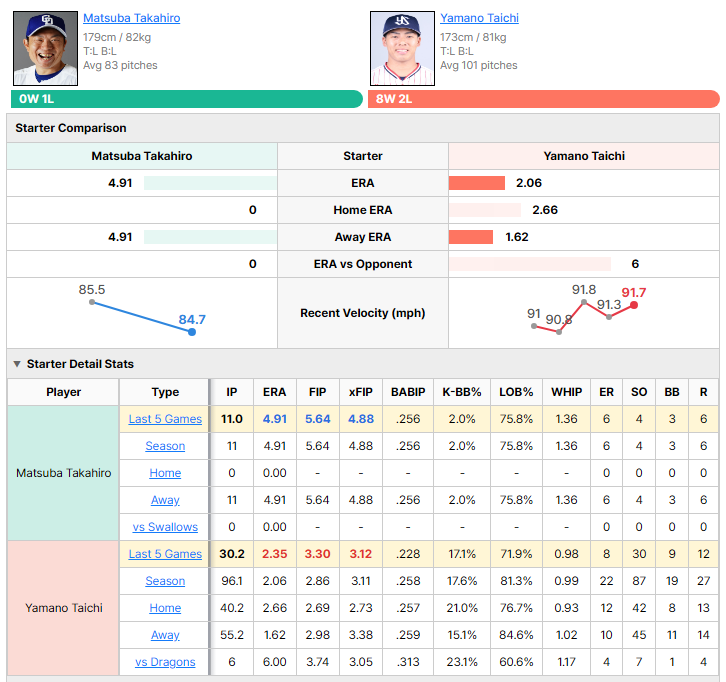Click Yamano's 2.35 Last 5 Games ERA
The height and width of the screenshot is (682, 726).
275,554
